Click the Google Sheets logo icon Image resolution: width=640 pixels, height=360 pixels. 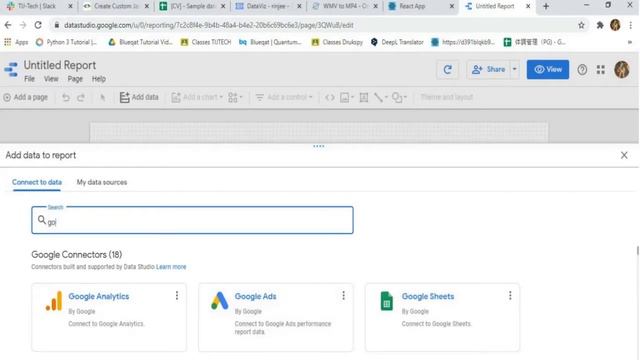[386, 301]
